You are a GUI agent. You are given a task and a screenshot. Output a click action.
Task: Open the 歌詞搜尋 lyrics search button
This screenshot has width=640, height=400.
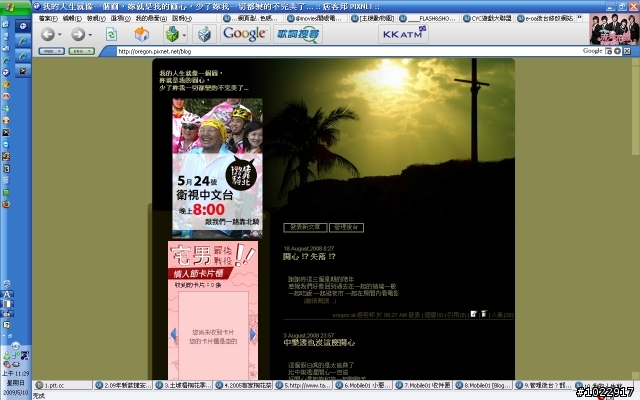[298, 34]
